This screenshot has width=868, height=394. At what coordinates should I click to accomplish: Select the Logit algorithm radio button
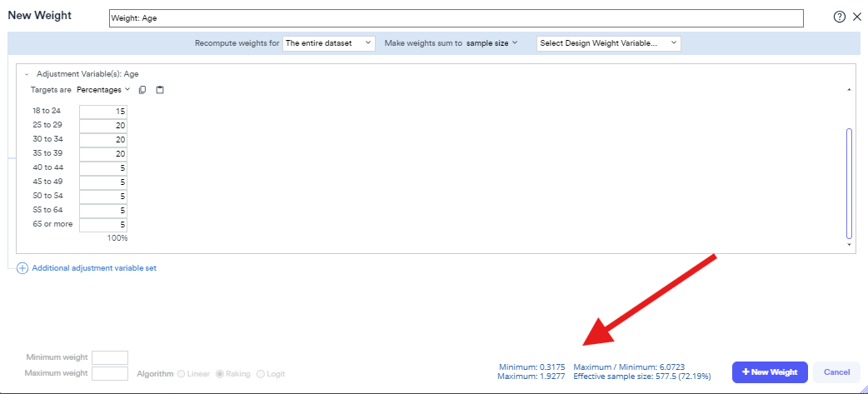262,374
